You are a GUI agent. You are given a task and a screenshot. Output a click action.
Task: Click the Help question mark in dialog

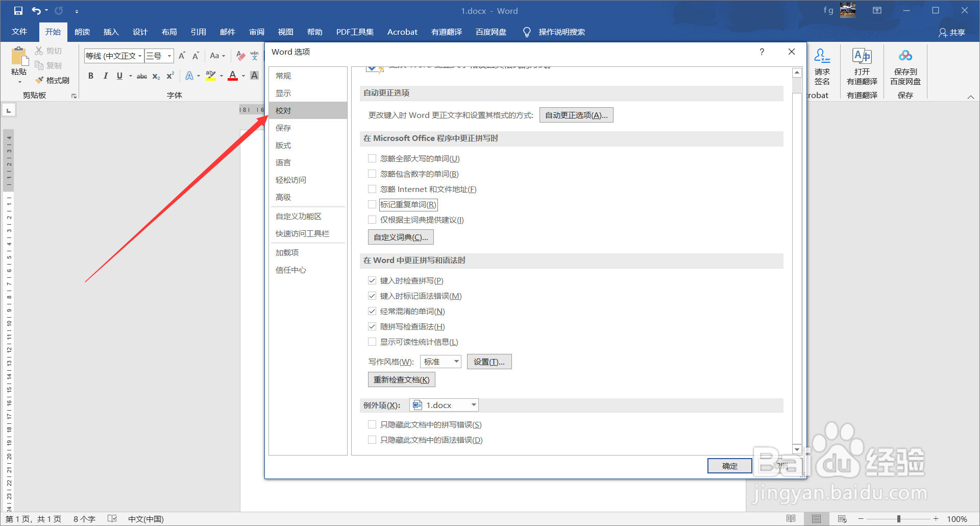point(762,52)
